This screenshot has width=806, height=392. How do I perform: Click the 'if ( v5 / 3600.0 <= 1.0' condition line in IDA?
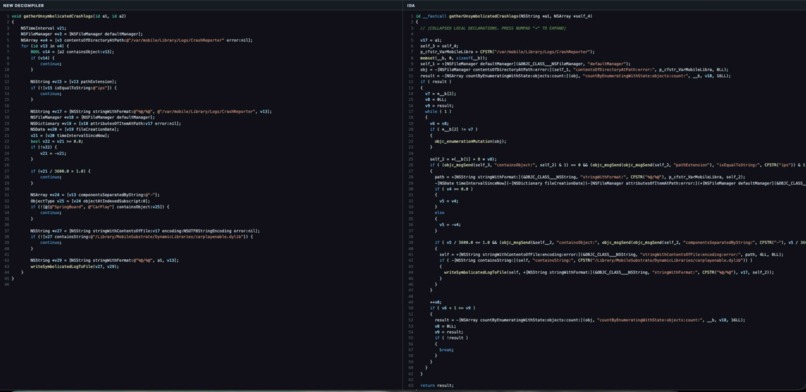coord(620,242)
